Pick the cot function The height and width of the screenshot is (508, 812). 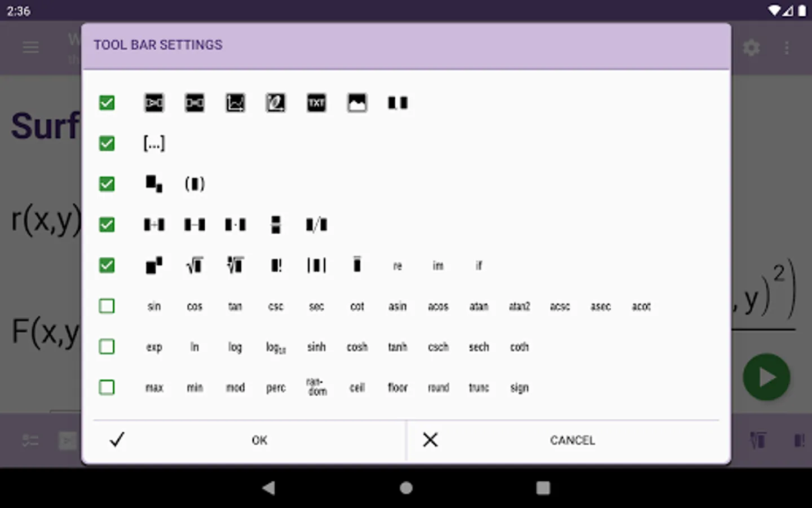click(357, 306)
